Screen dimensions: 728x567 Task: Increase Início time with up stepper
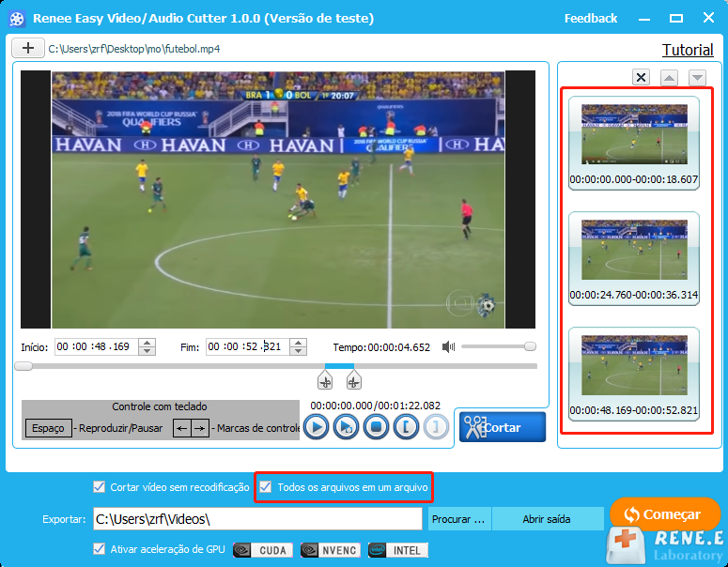click(x=147, y=343)
